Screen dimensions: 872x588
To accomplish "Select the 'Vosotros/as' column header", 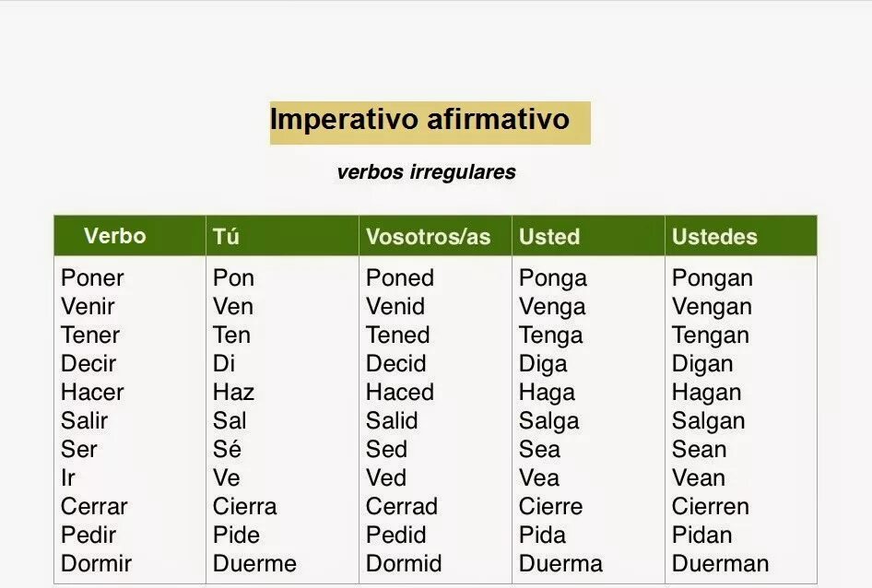I will (428, 237).
